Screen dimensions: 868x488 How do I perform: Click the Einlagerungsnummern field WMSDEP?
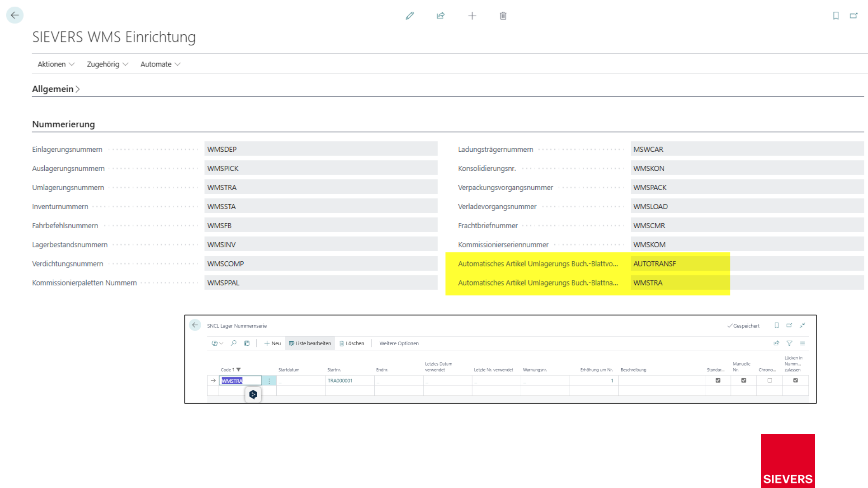[321, 149]
